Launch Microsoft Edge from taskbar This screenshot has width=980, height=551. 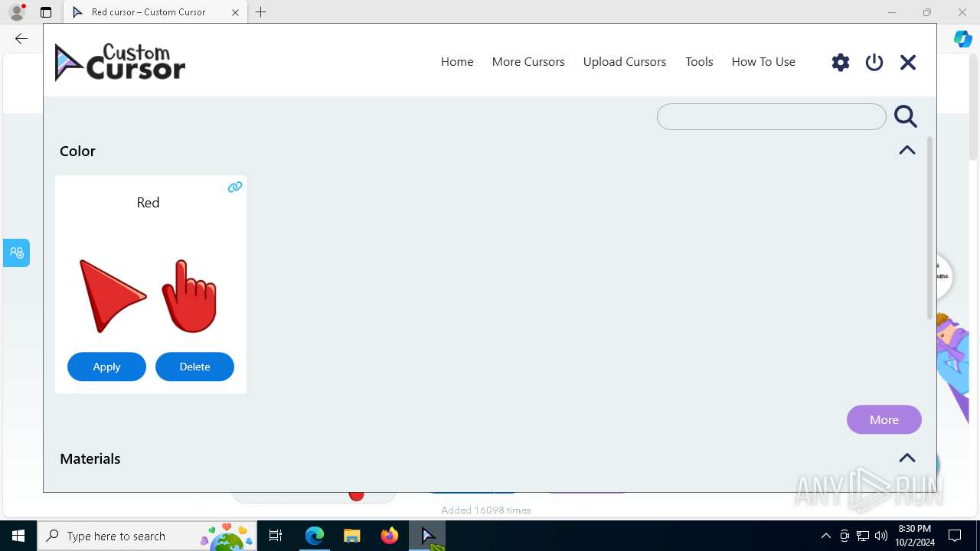click(315, 536)
